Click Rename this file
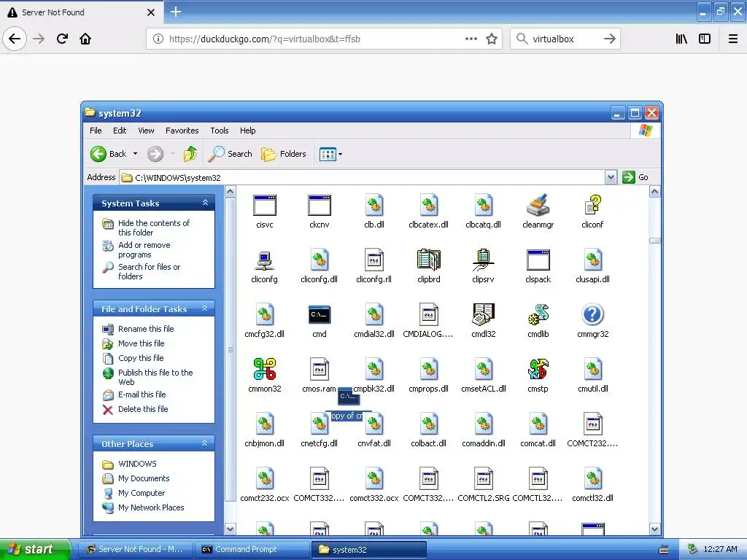 (146, 329)
